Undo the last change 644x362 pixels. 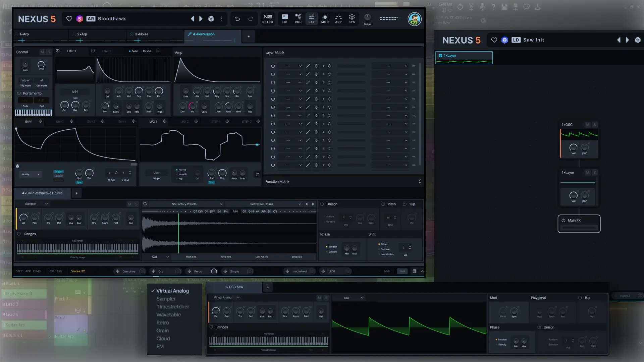pos(237,19)
